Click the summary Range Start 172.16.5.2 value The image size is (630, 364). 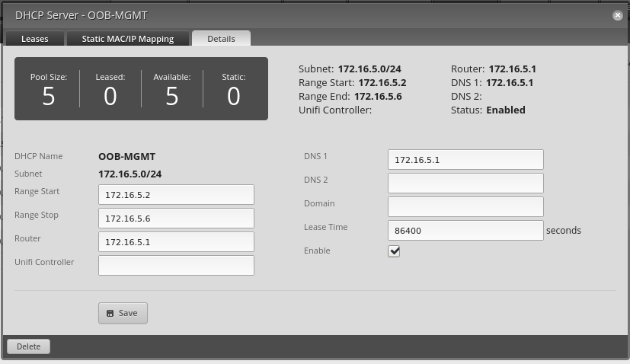382,83
